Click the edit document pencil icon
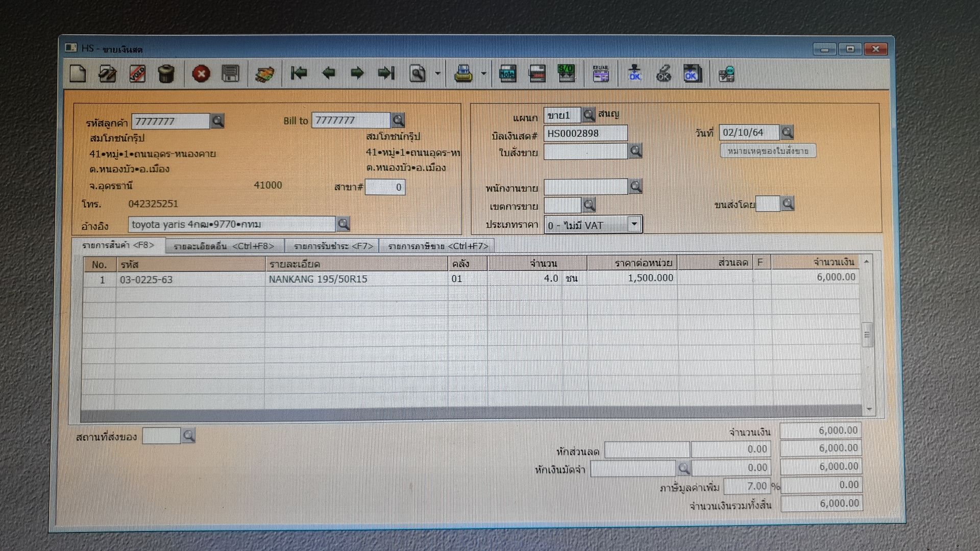The width and height of the screenshot is (980, 551). 107,74
